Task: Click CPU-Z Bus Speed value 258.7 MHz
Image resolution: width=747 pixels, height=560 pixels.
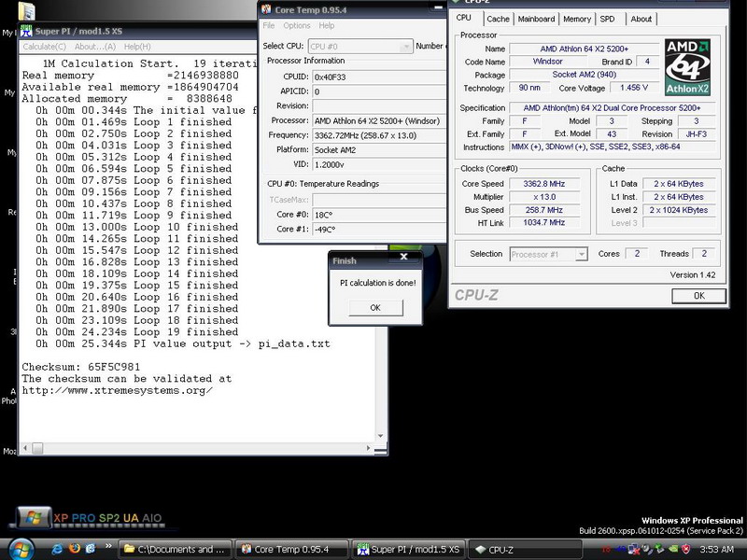Action: [544, 210]
